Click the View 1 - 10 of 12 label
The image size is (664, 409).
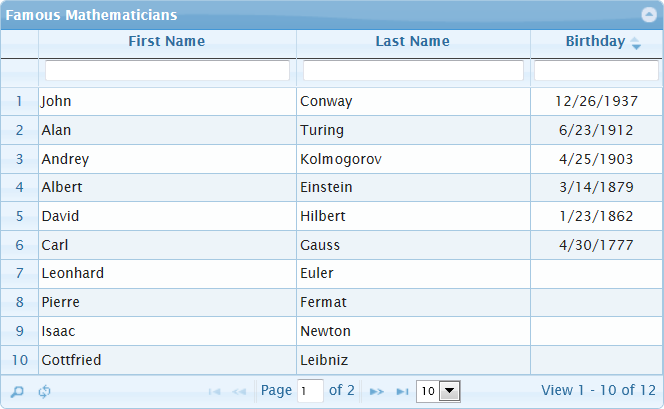click(x=598, y=390)
